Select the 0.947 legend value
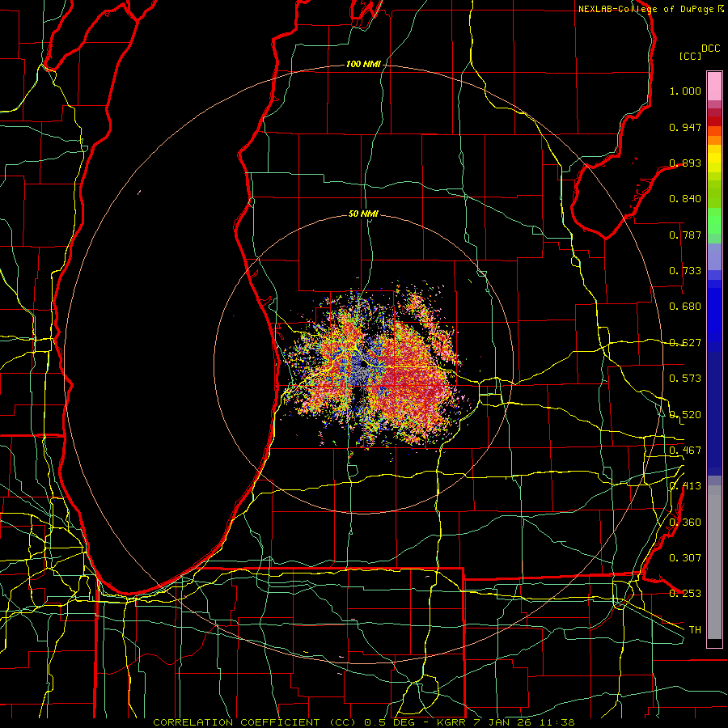The image size is (728, 728). (685, 127)
